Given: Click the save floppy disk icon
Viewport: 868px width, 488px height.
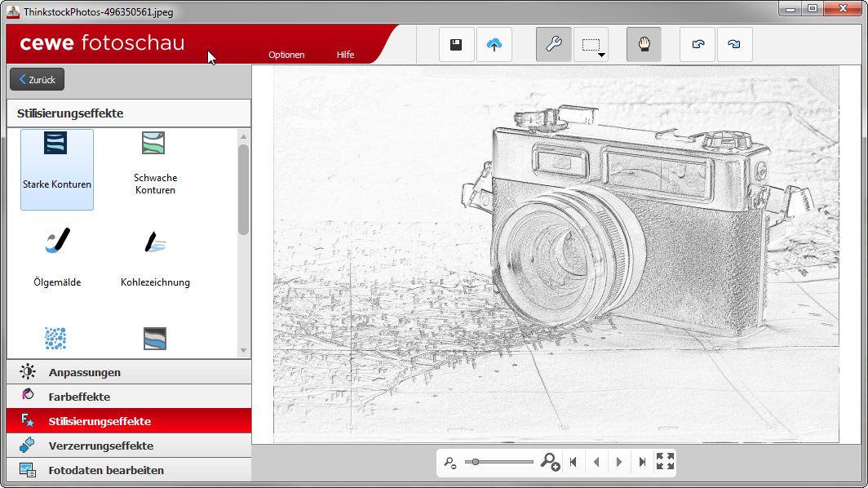Looking at the screenshot, I should 456,45.
